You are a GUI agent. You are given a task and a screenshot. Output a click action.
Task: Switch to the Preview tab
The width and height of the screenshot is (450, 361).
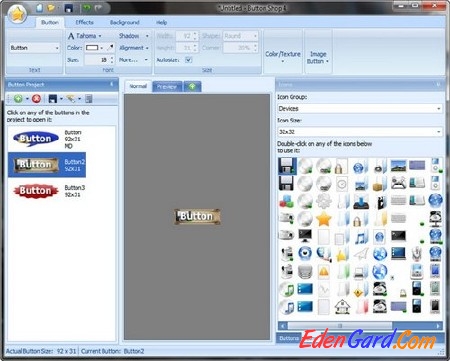pyautogui.click(x=167, y=87)
